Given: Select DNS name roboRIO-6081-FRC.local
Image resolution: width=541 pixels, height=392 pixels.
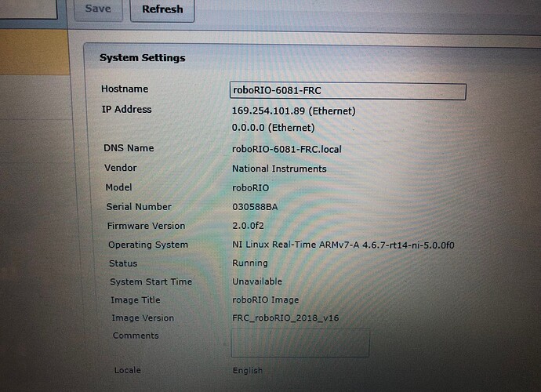Looking at the screenshot, I should point(287,149).
